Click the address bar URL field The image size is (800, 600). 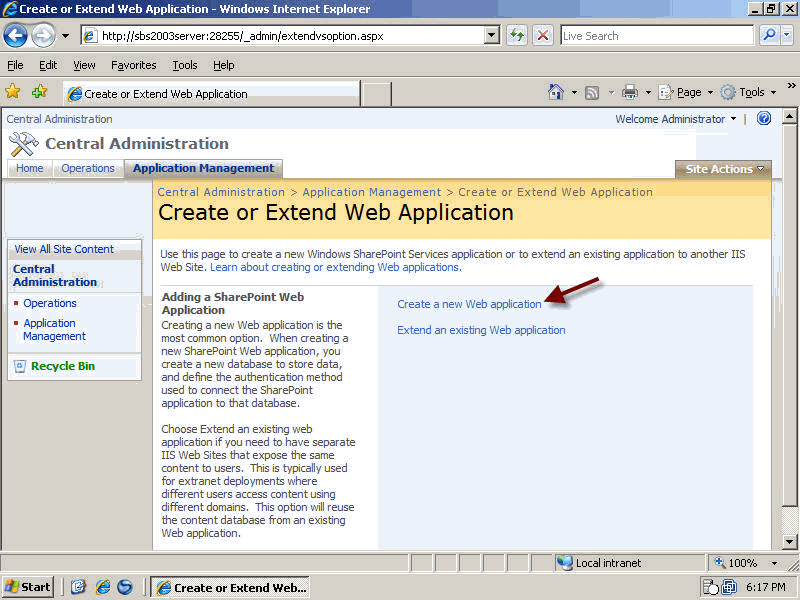point(283,36)
